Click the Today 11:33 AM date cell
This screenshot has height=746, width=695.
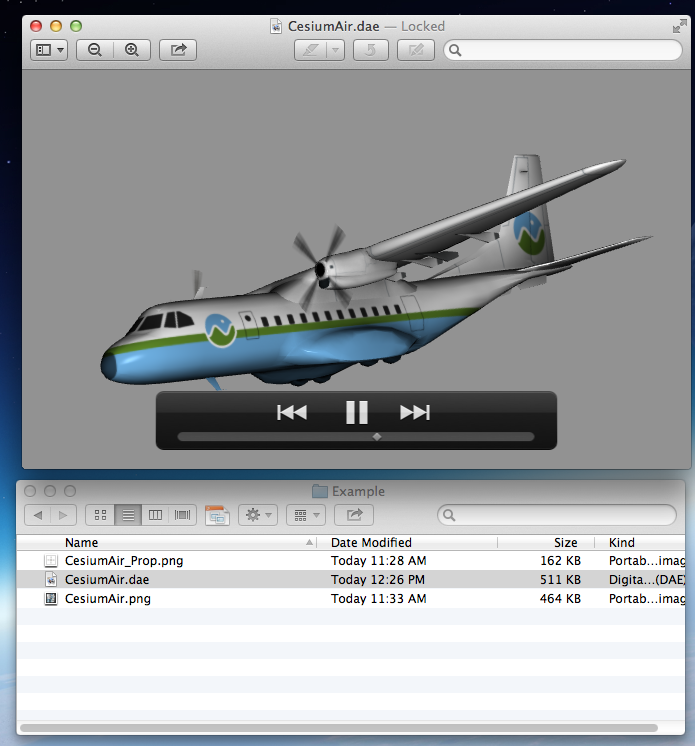(x=379, y=599)
